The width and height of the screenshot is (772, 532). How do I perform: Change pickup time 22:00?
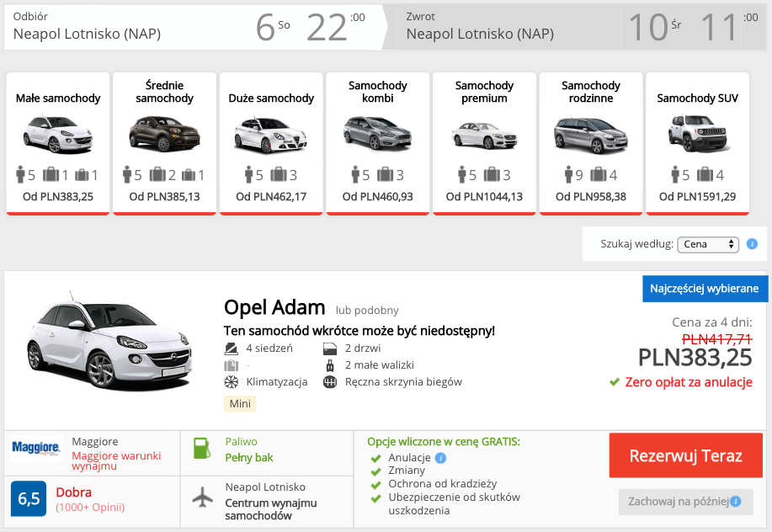click(x=336, y=27)
